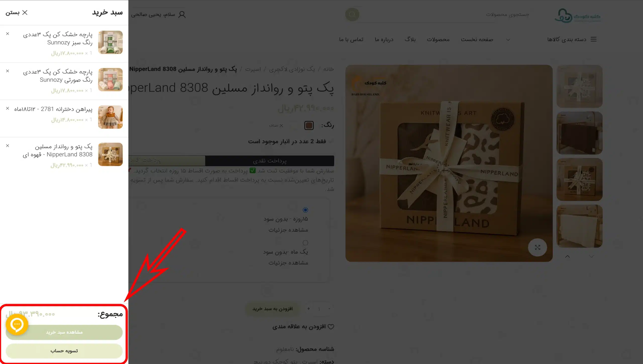Image resolution: width=643 pixels, height=364 pixels.
Task: Remove green Sunnozy drying cloth from cart
Action: click(8, 34)
